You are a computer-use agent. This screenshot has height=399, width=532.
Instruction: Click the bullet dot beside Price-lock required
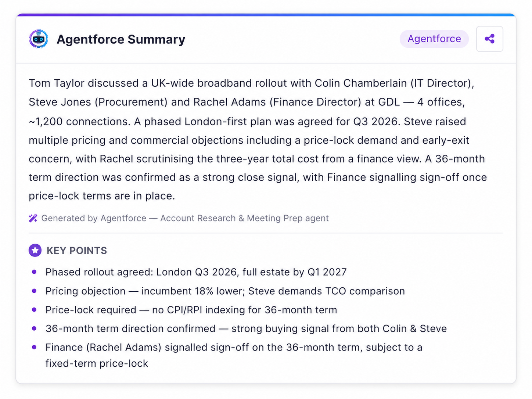coord(34,309)
